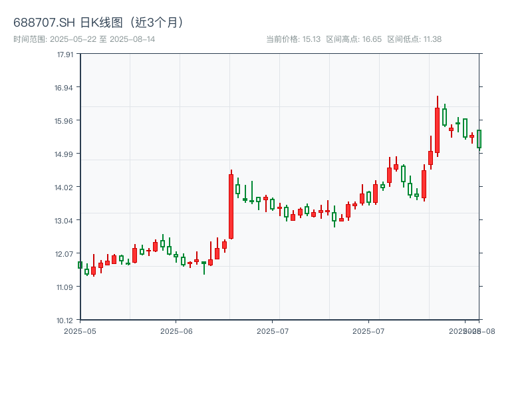This screenshot has width=532, height=399.
Task: Click the 10.12 y-axis value
Action: click(65, 321)
